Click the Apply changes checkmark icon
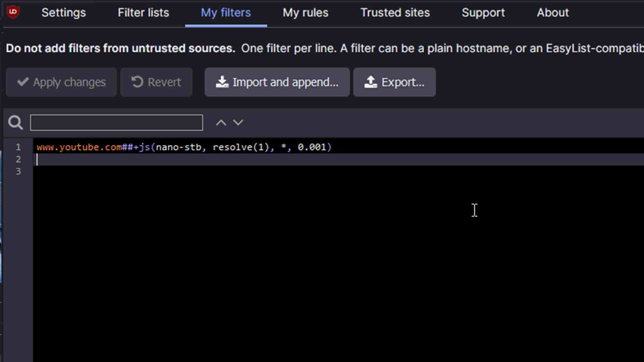The height and width of the screenshot is (362, 644). coord(22,82)
